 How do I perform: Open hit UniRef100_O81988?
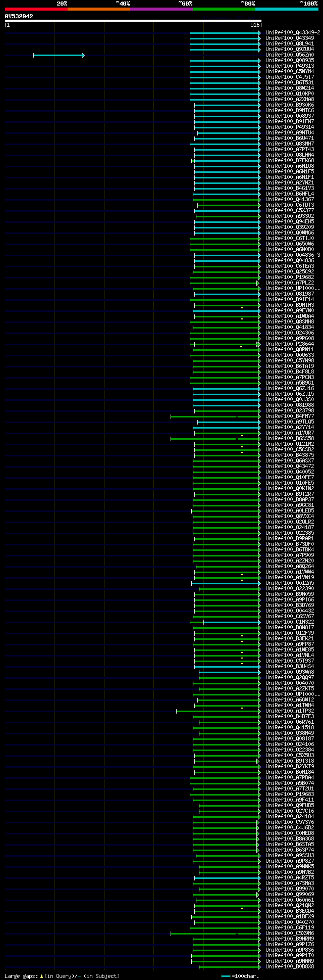pos(290,405)
